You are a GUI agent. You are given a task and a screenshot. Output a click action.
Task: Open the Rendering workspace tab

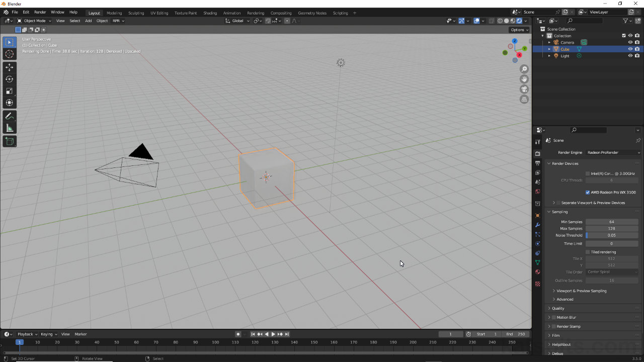pyautogui.click(x=256, y=12)
